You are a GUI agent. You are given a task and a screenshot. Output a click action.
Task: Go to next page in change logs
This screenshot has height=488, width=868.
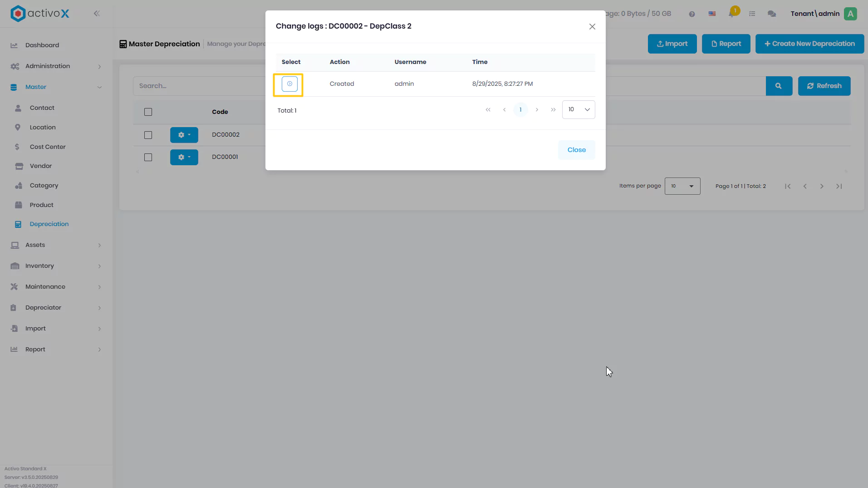click(537, 110)
